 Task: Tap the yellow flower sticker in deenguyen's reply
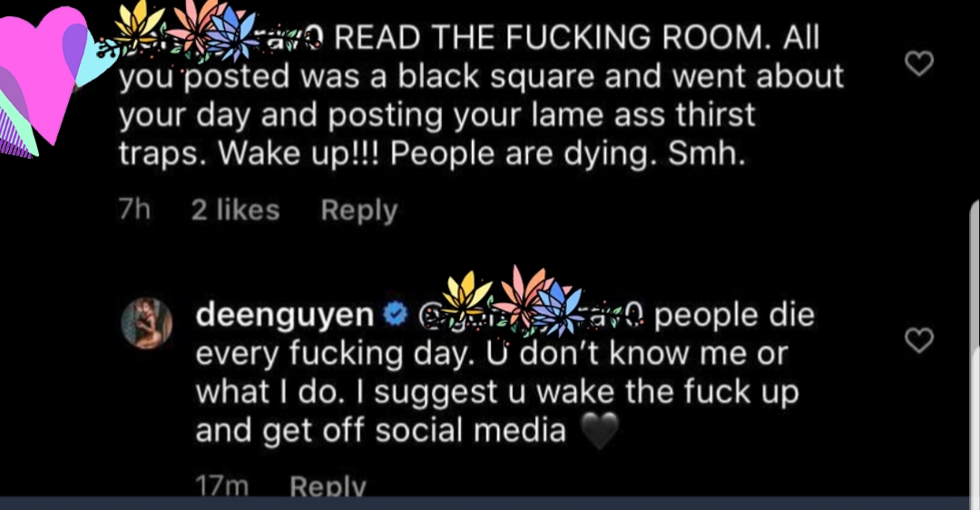point(467,297)
